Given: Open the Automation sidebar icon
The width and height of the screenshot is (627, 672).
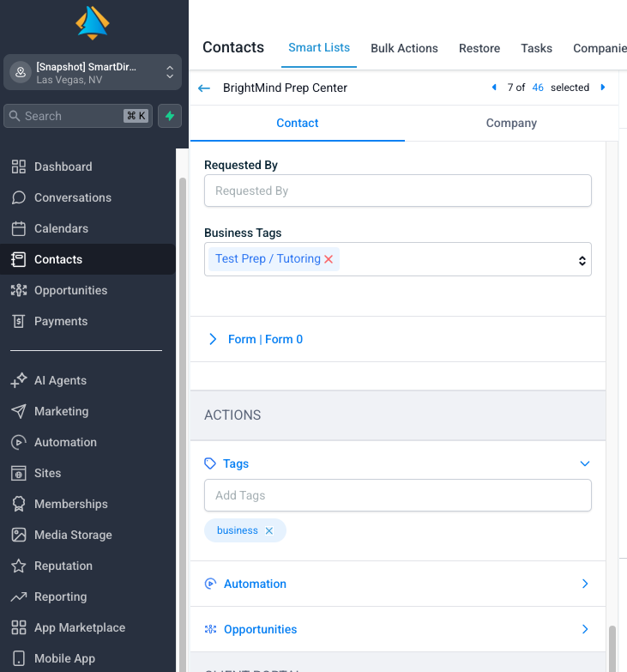Looking at the screenshot, I should pos(18,442).
